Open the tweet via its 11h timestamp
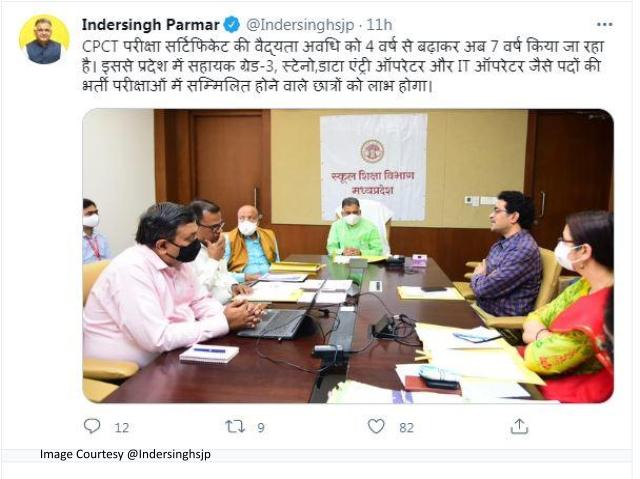 click(x=379, y=25)
